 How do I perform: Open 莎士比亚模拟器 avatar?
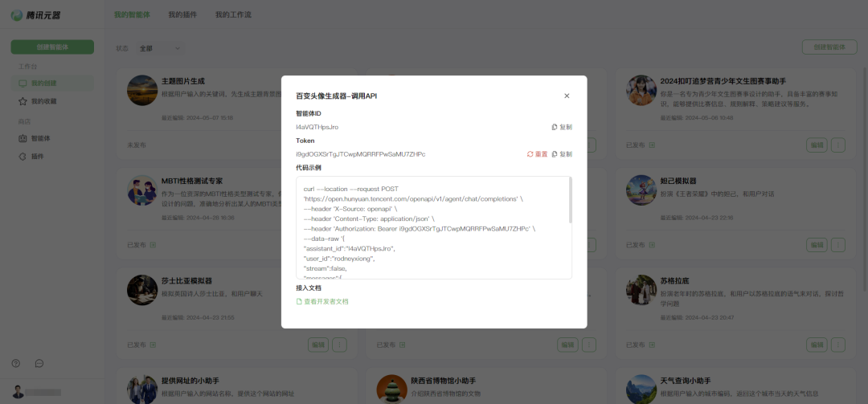pos(142,290)
